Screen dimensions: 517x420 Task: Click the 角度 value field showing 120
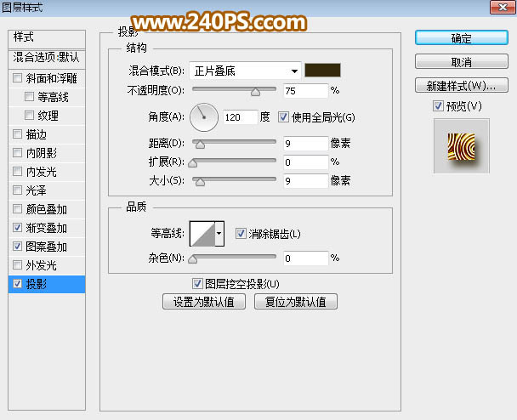click(240, 117)
